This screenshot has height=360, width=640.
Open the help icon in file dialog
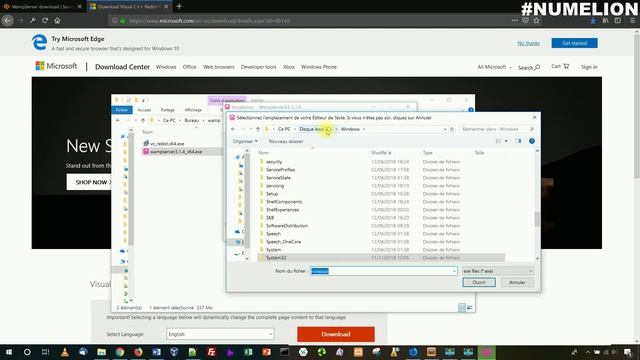(532, 141)
